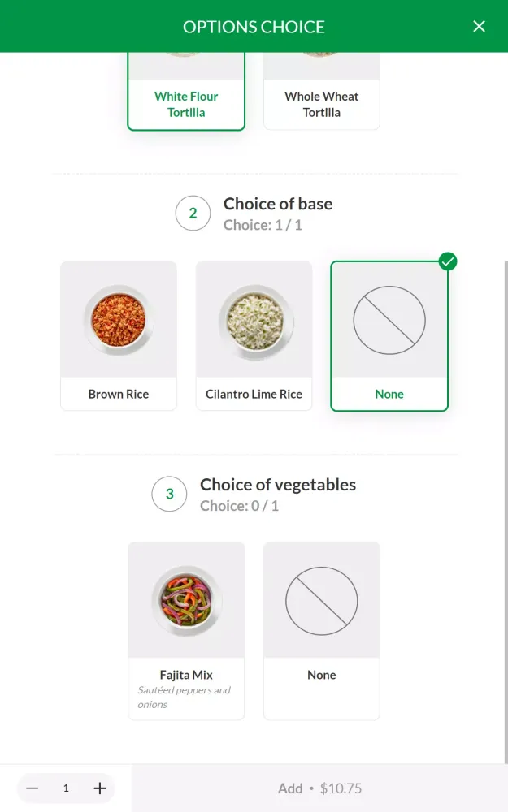Click the Choice of vegetables heading
Viewport: 508px width, 812px height.
point(278,485)
